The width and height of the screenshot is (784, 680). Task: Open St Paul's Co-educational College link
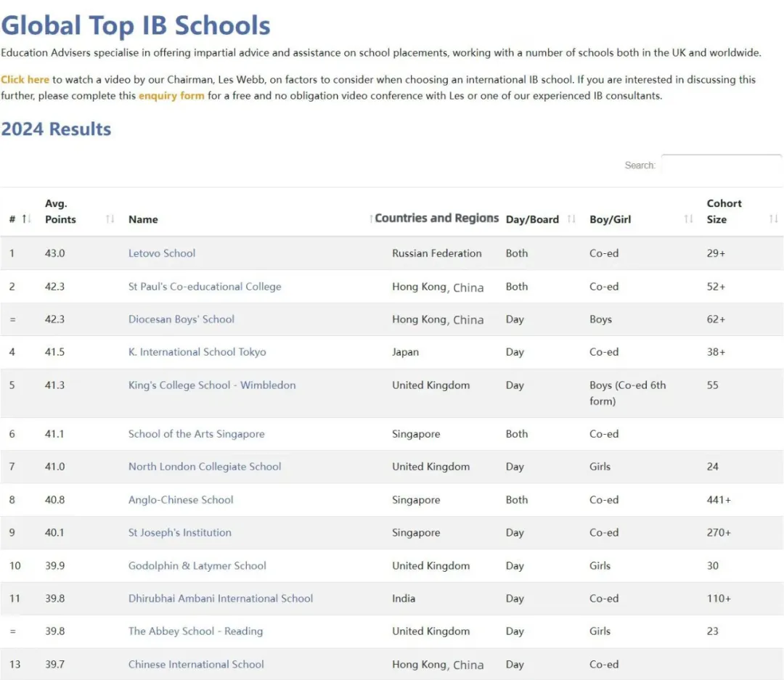click(205, 287)
